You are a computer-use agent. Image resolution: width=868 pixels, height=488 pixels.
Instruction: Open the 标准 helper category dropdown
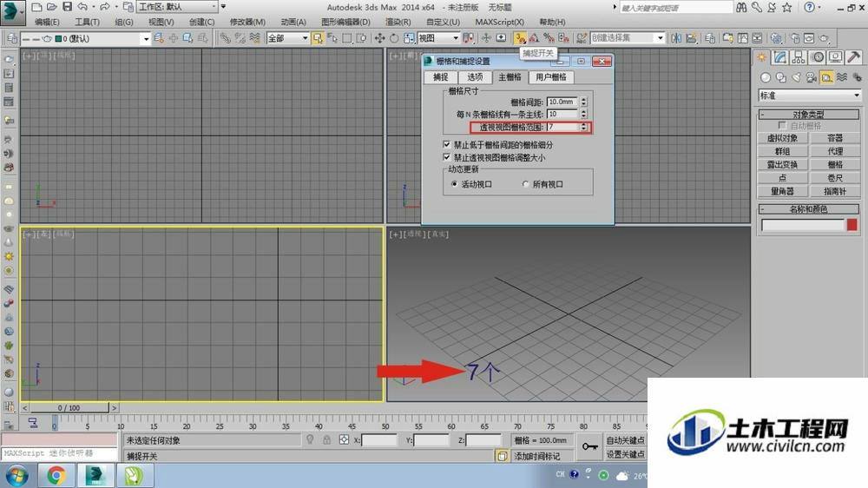[809, 96]
